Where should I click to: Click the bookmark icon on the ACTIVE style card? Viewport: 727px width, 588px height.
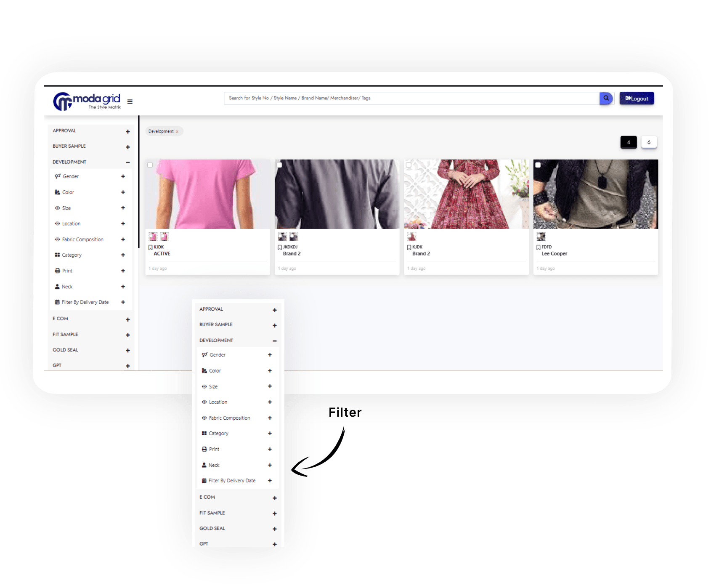pos(151,247)
